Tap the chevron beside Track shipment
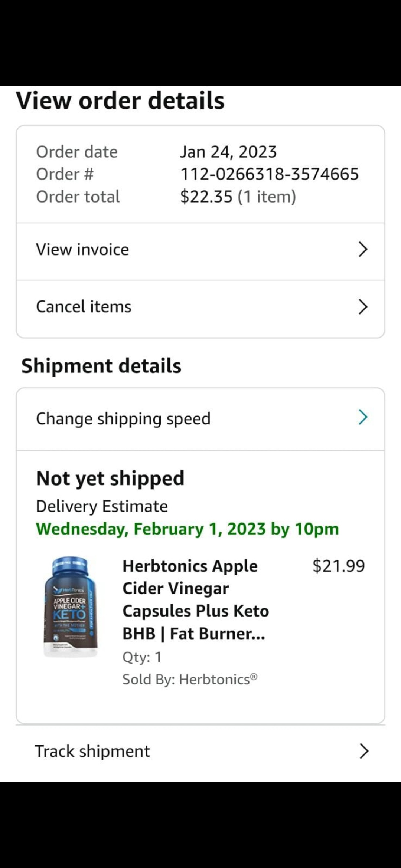401x868 pixels. [x=364, y=751]
